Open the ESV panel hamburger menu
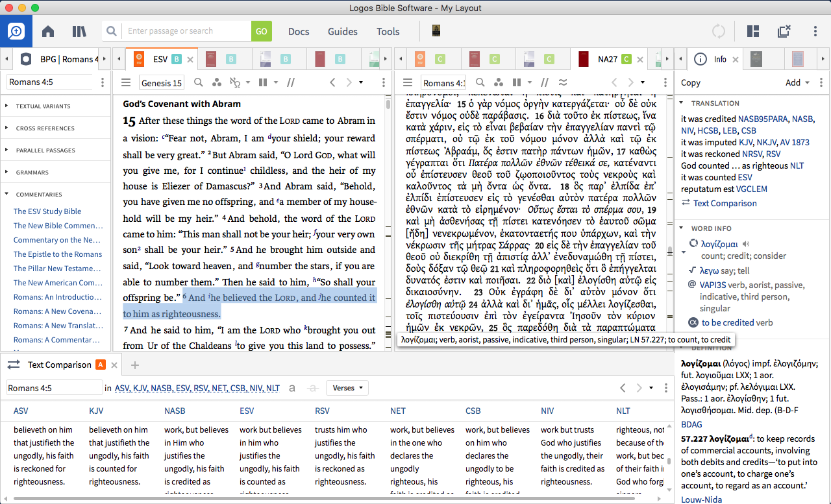The image size is (831, 504). pos(127,82)
